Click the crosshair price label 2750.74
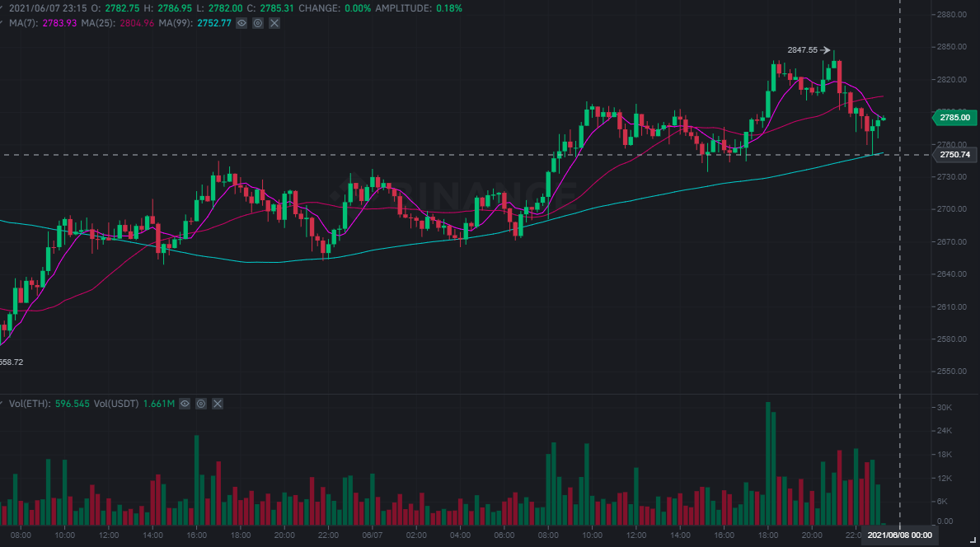980x547 pixels. [x=954, y=154]
